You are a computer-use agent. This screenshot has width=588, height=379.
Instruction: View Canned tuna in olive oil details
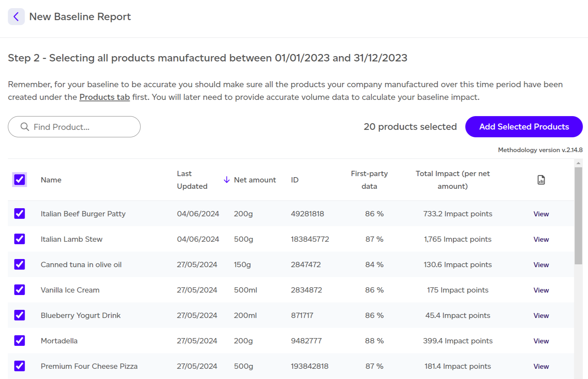click(x=541, y=265)
